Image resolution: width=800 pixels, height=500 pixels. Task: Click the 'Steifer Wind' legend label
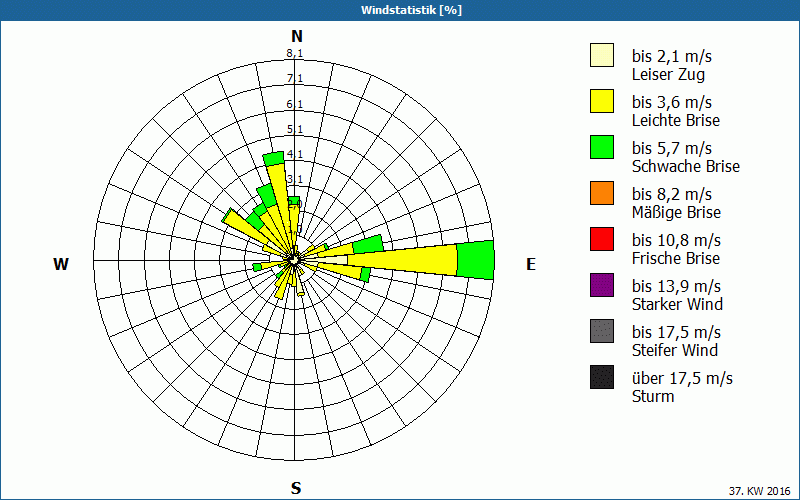coord(675,350)
